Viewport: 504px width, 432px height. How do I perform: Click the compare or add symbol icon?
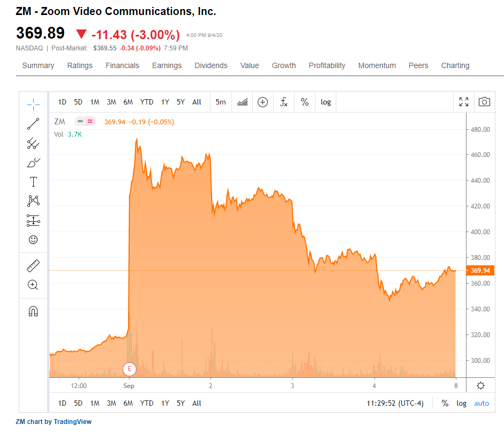[x=263, y=102]
